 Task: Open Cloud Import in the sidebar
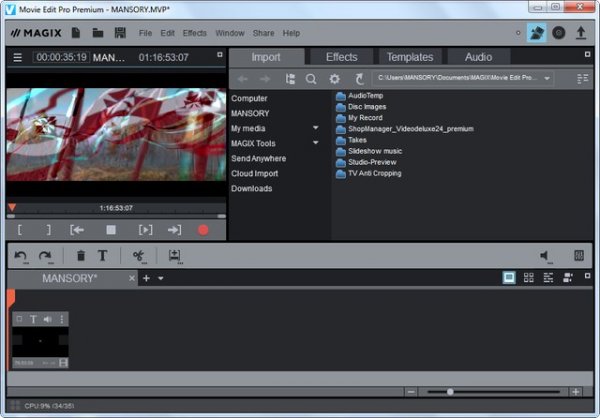(256, 173)
